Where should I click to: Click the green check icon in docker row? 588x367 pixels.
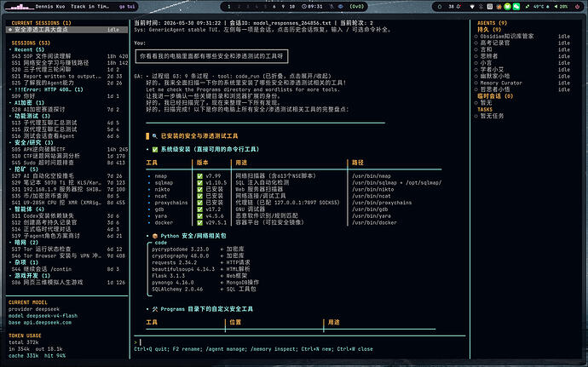tap(199, 222)
